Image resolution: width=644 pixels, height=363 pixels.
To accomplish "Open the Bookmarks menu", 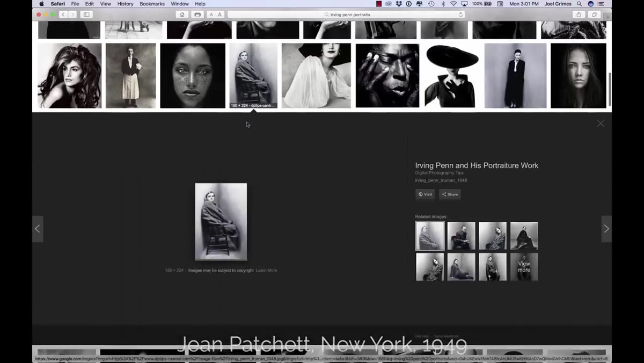I will [152, 4].
